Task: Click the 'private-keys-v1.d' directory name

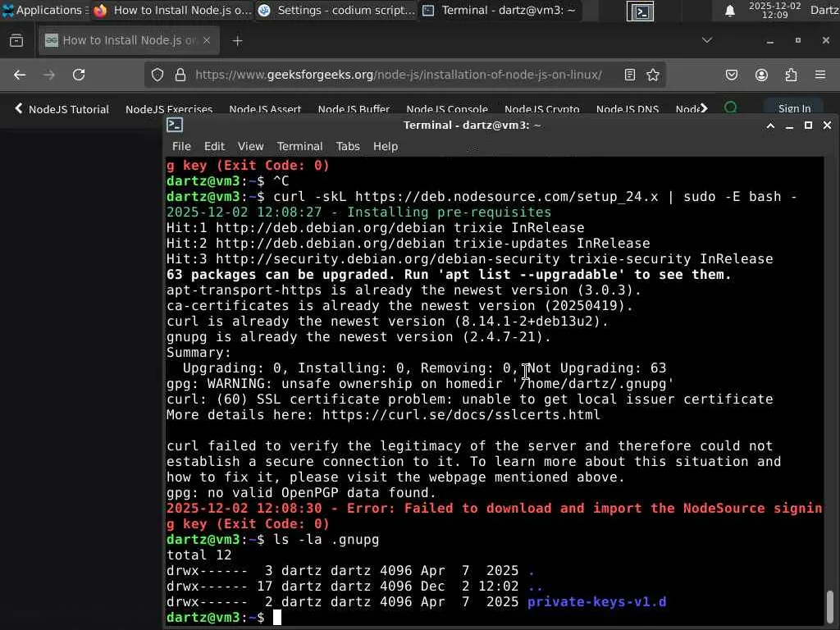Action: [x=597, y=601]
